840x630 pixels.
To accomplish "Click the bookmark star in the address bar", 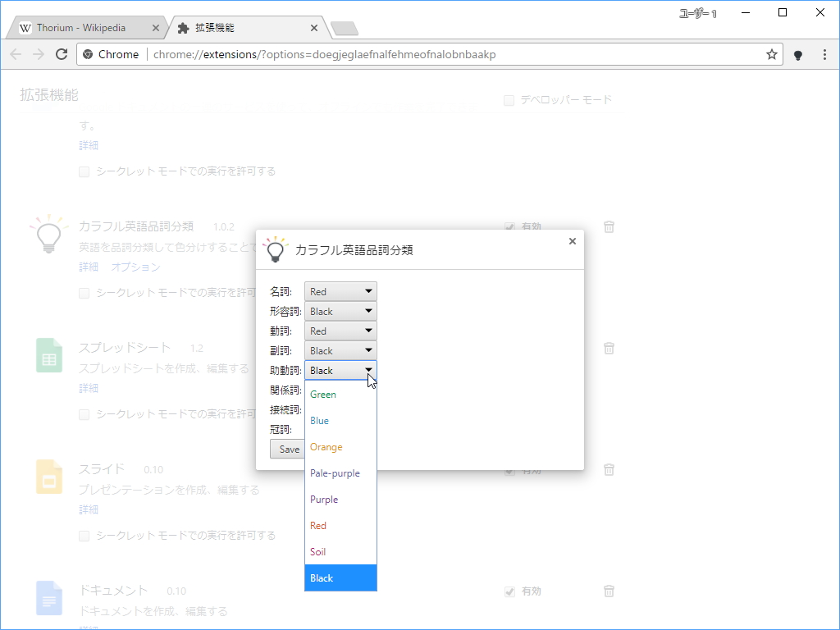I will pyautogui.click(x=770, y=53).
